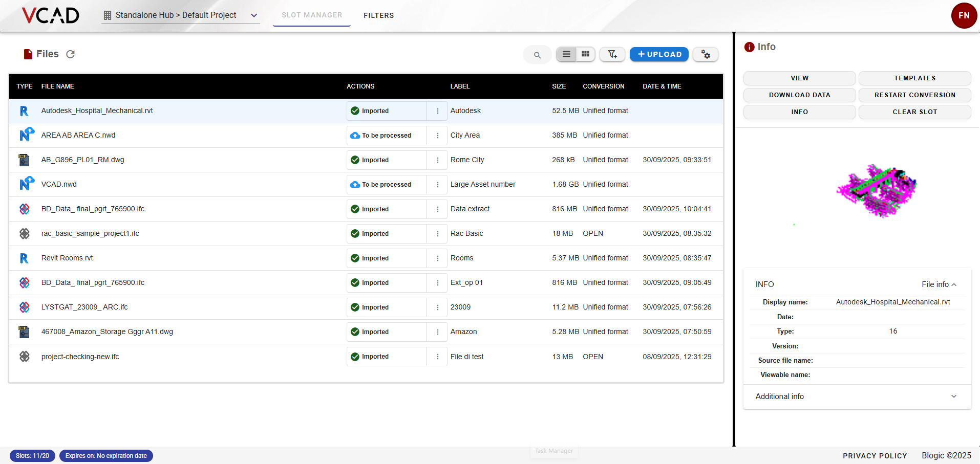Image resolution: width=980 pixels, height=464 pixels.
Task: Switch to grid view layout
Action: (585, 54)
